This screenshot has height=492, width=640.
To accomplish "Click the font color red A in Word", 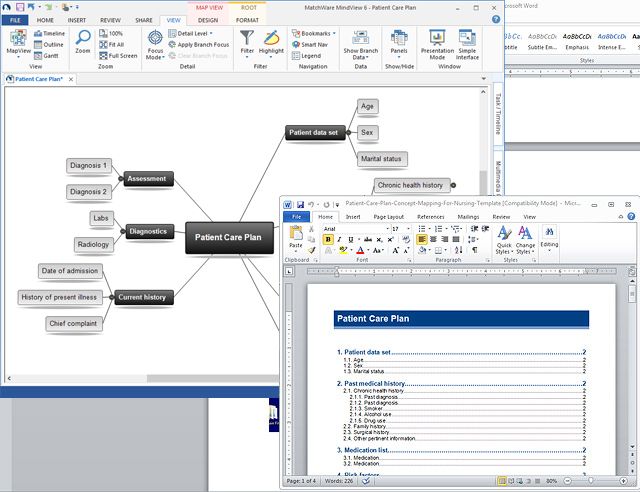I will click(x=360, y=250).
